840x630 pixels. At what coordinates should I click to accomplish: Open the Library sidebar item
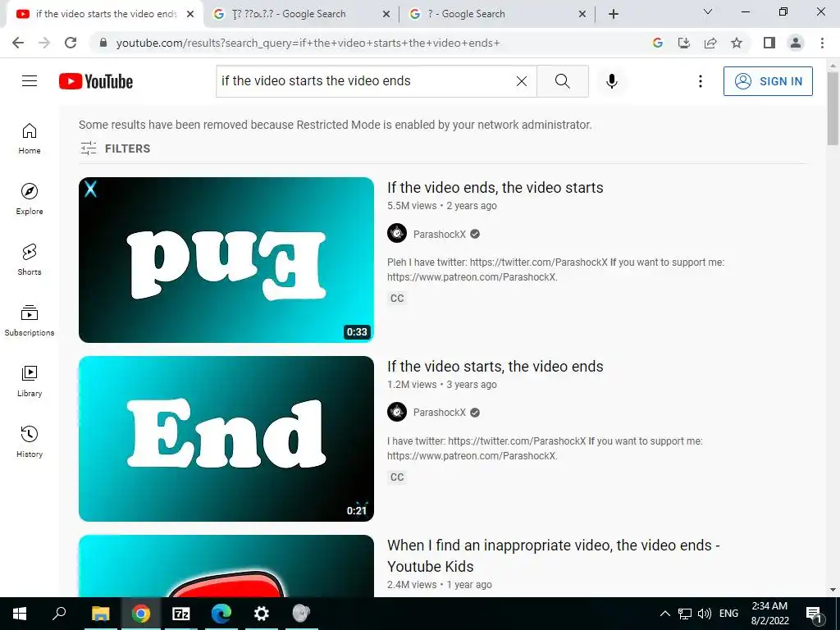coord(30,381)
